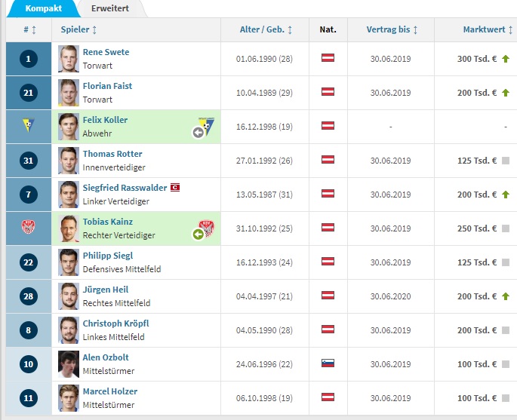Click the yellow club crest in Felix Koller's number cell
The height and width of the screenshot is (420, 517).
pos(29,125)
